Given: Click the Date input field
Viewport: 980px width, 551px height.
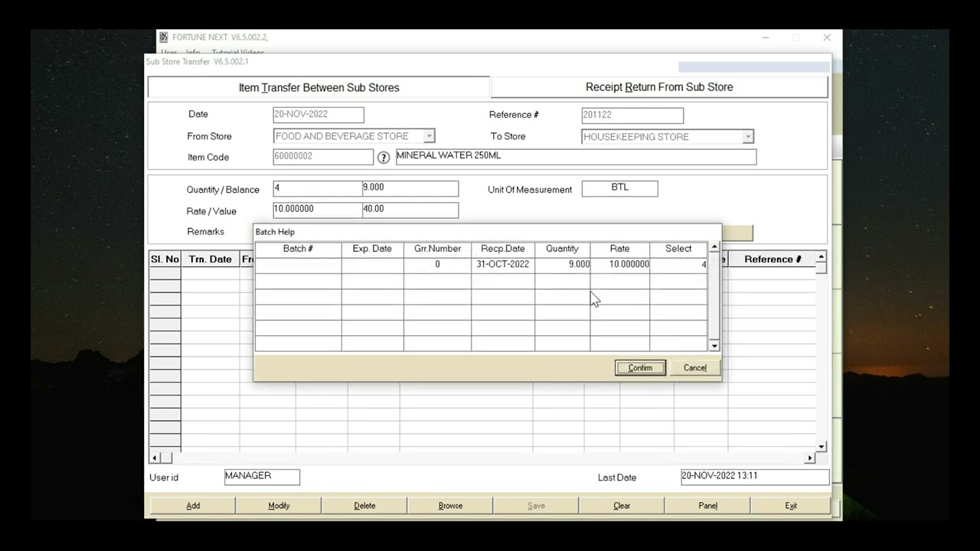Looking at the screenshot, I should 318,115.
